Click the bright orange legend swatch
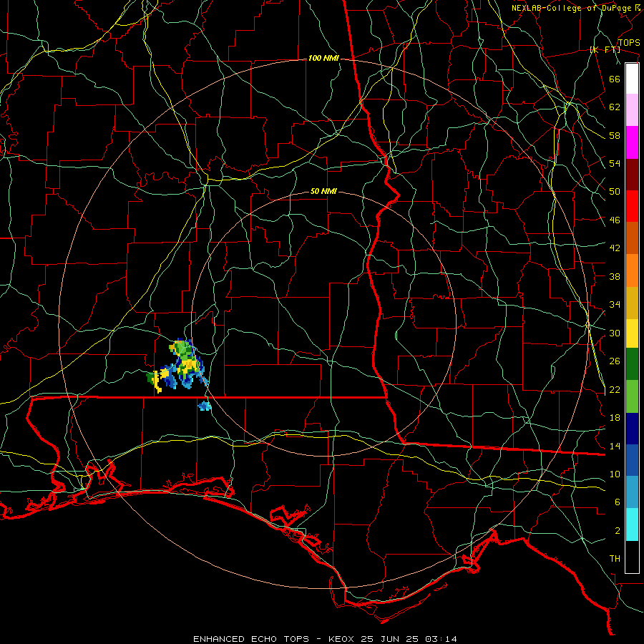Image resolution: width=644 pixels, height=644 pixels. 632,270
